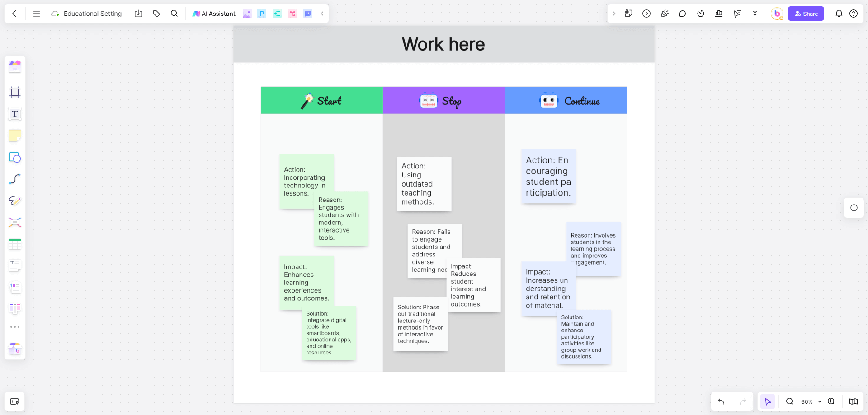Click the redo arrow
The image size is (868, 415).
click(x=743, y=401)
